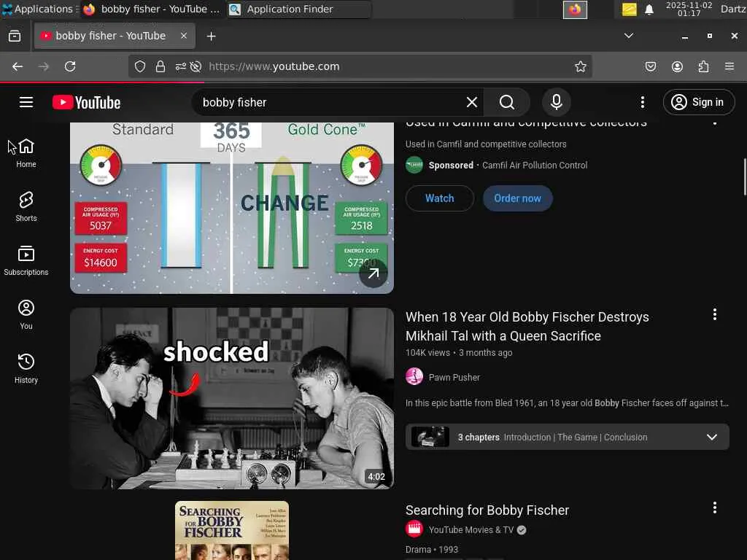Open the You sidebar item
This screenshot has width=747, height=560.
point(26,315)
